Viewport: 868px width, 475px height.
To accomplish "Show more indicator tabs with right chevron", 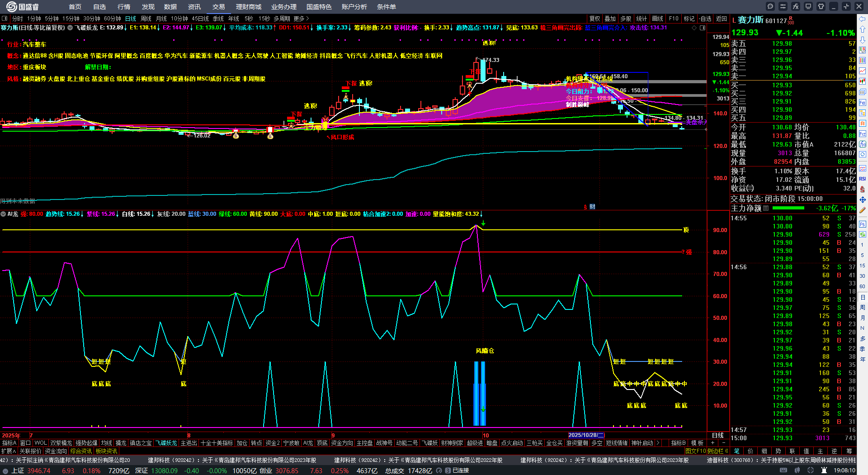I will [x=658, y=443].
